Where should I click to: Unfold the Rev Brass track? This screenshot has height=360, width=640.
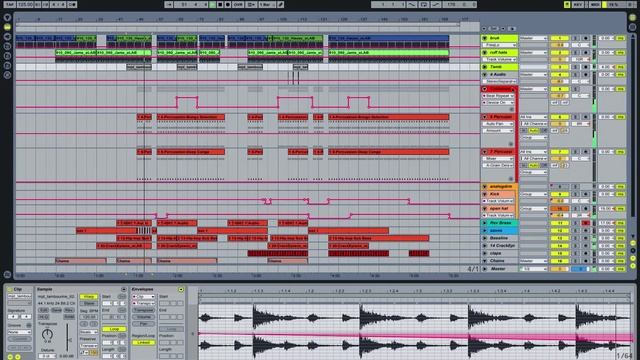click(484, 223)
